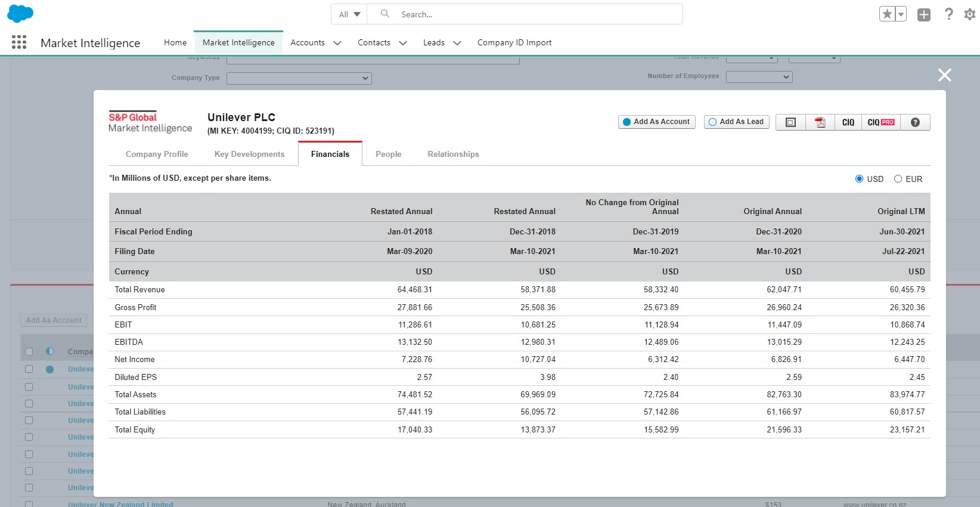980x507 pixels.
Task: Open the CIQ link button
Action: 848,122
